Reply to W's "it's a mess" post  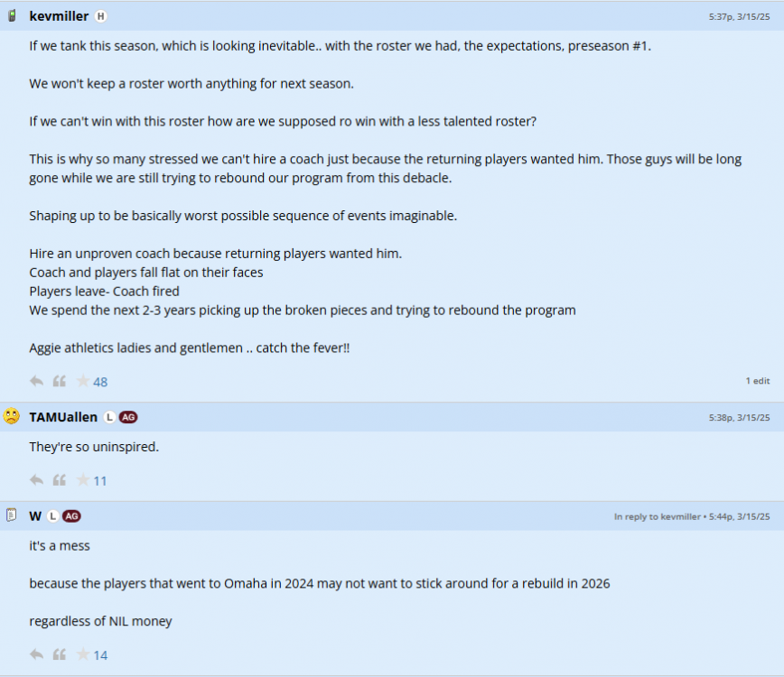37,654
